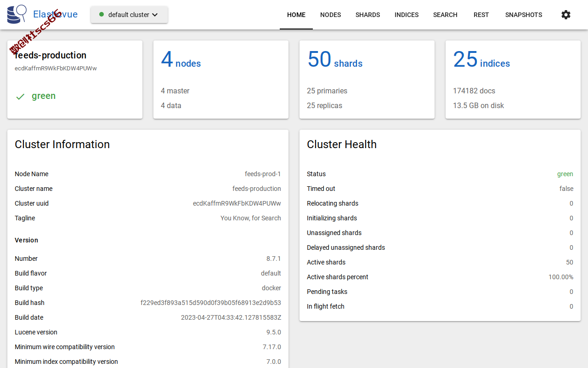Click the '4 nodes' link
This screenshot has width=588, height=368.
coord(181,60)
